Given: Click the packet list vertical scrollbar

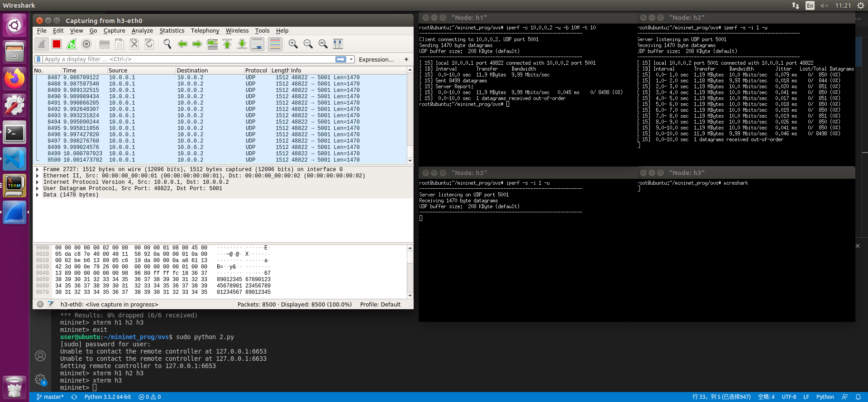Looking at the screenshot, I should tap(410, 113).
